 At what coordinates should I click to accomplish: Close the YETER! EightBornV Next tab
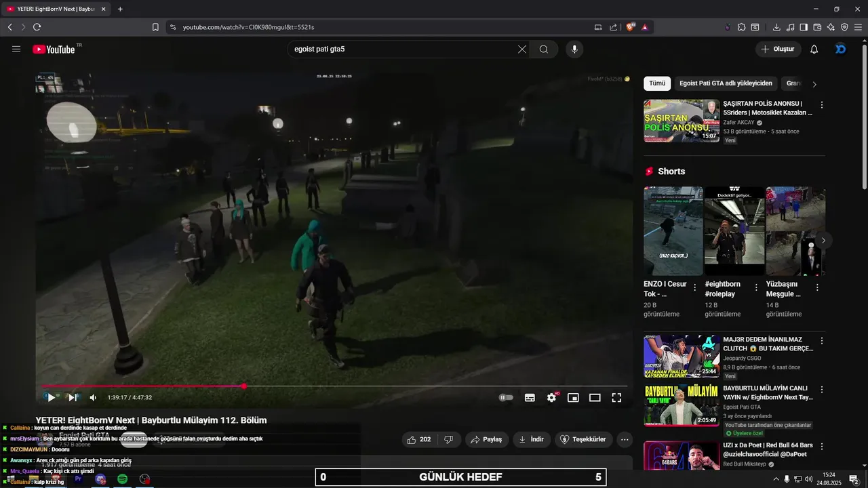click(104, 9)
